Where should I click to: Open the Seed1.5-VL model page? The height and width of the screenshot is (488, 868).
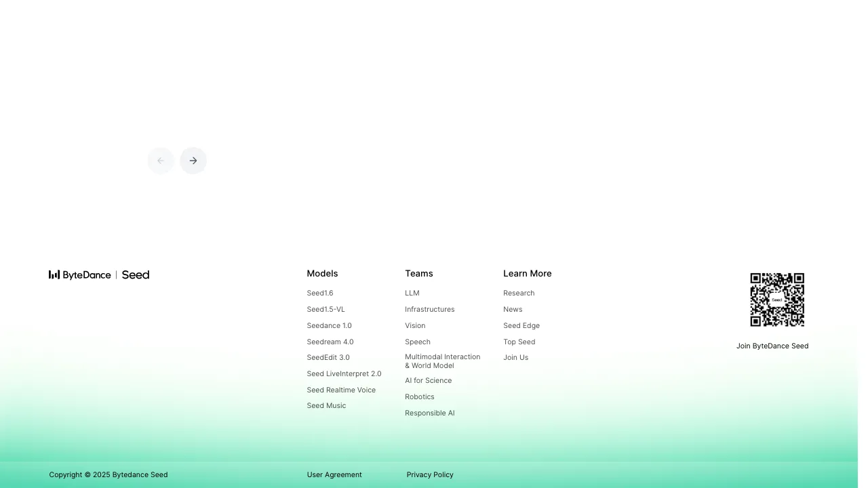pyautogui.click(x=325, y=309)
